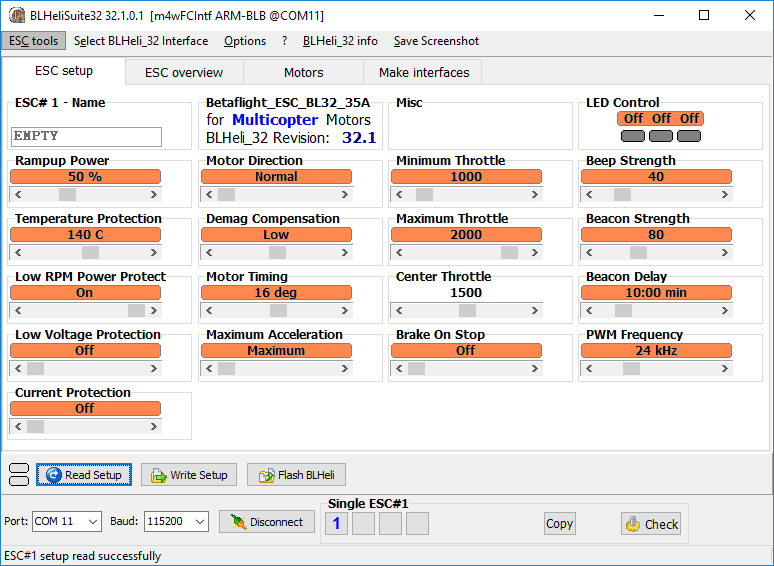Click stacked rectangles icon left of Read Setup

[19, 475]
